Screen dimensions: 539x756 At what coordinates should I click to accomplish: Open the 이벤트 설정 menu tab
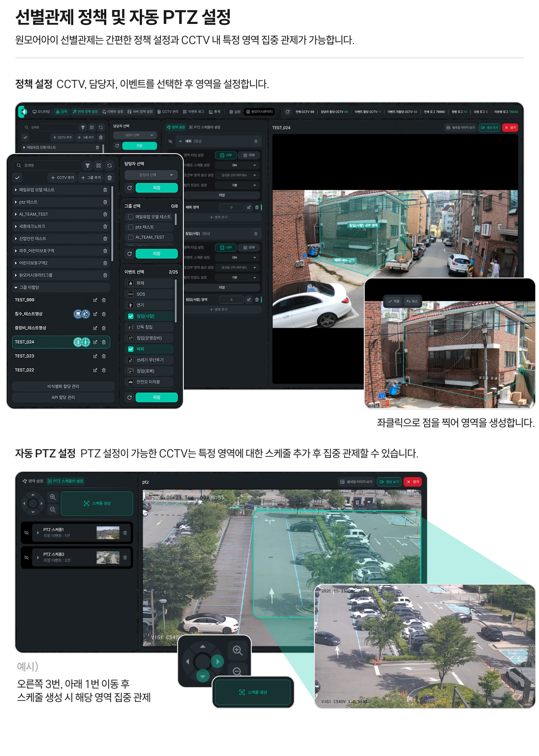tap(113, 111)
